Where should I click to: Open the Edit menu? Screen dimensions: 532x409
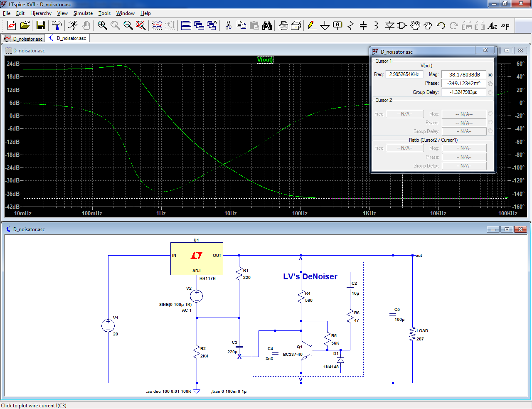[x=20, y=13]
